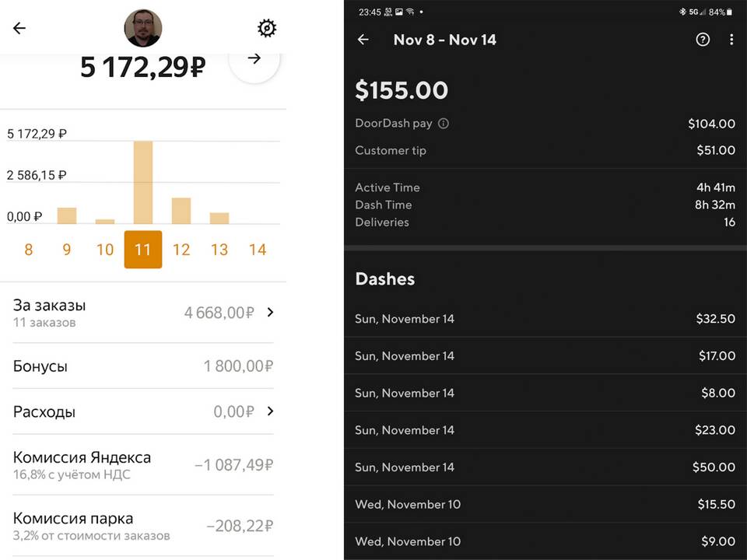The height and width of the screenshot is (560, 747).
Task: Select day 13 in the chart
Action: click(219, 250)
